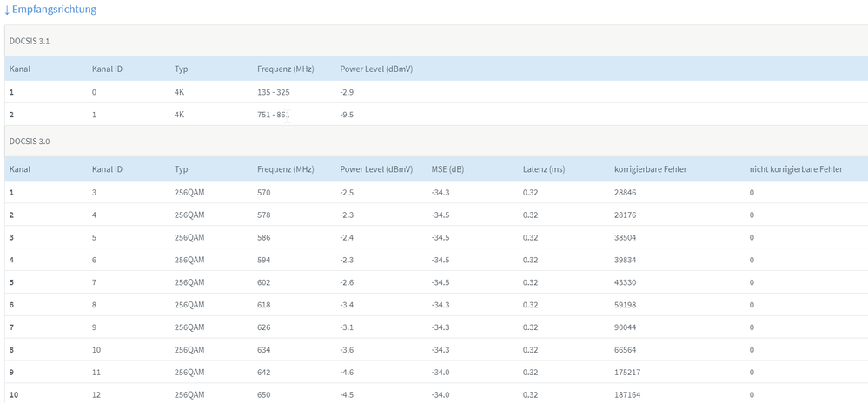This screenshot has height=403, width=868.
Task: Click MSE value -34.0 in 642 MHz row
Action: [441, 373]
